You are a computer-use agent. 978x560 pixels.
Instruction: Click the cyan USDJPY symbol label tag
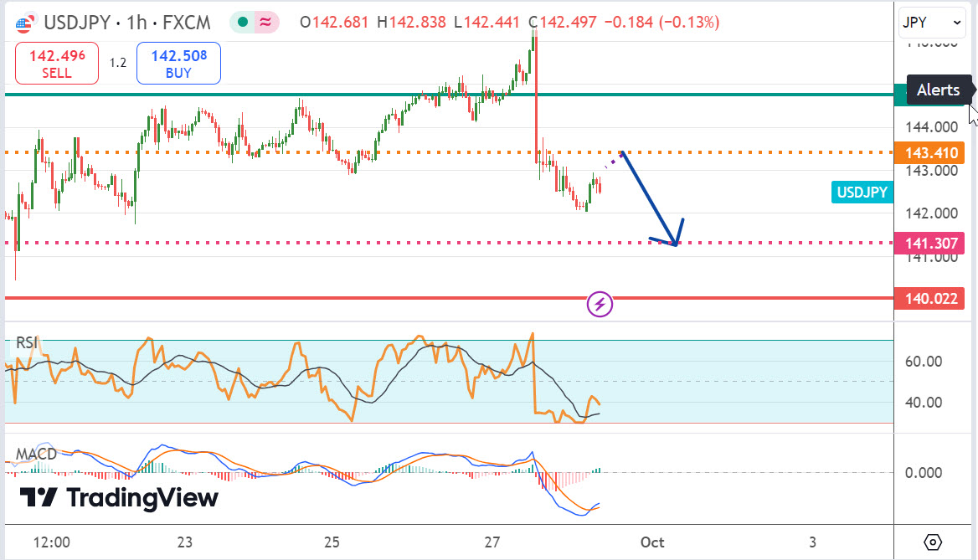coord(860,193)
